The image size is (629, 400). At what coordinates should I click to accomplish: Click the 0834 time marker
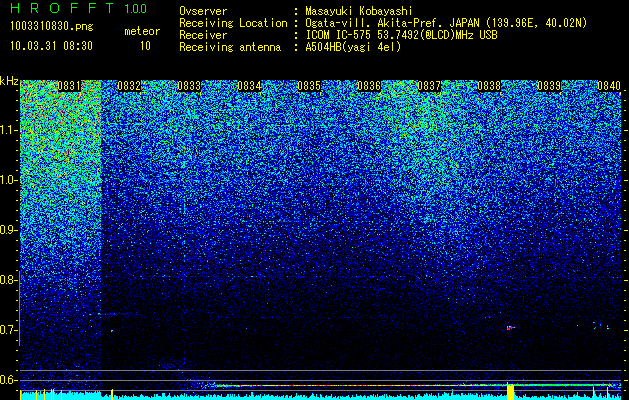pyautogui.click(x=249, y=86)
